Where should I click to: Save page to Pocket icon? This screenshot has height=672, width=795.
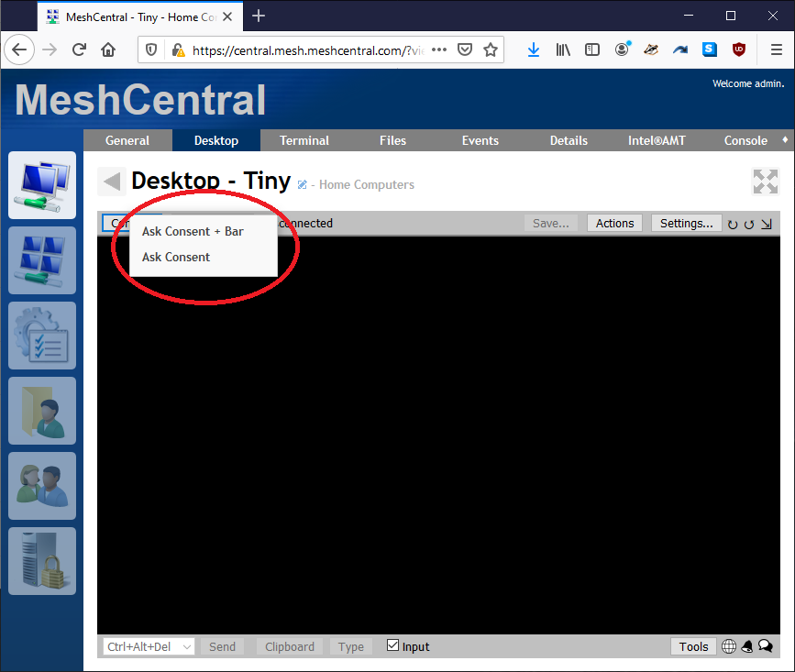464,50
